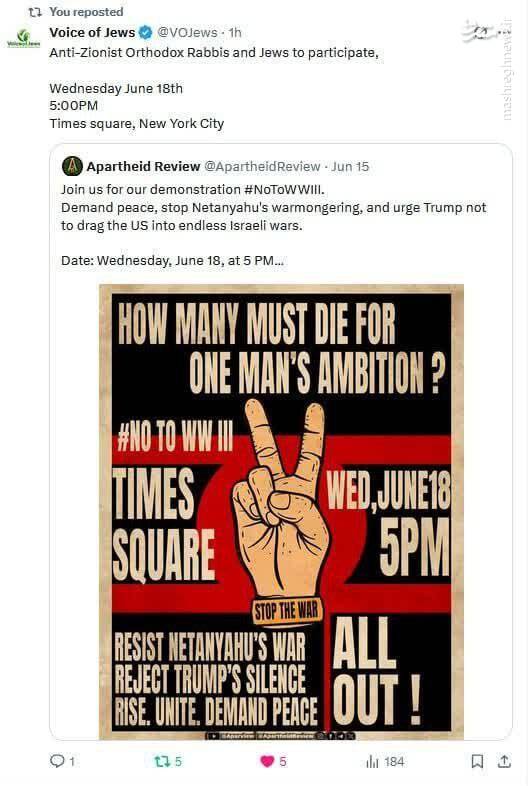
Task: Click the You reposted label
Action: (x=86, y=12)
